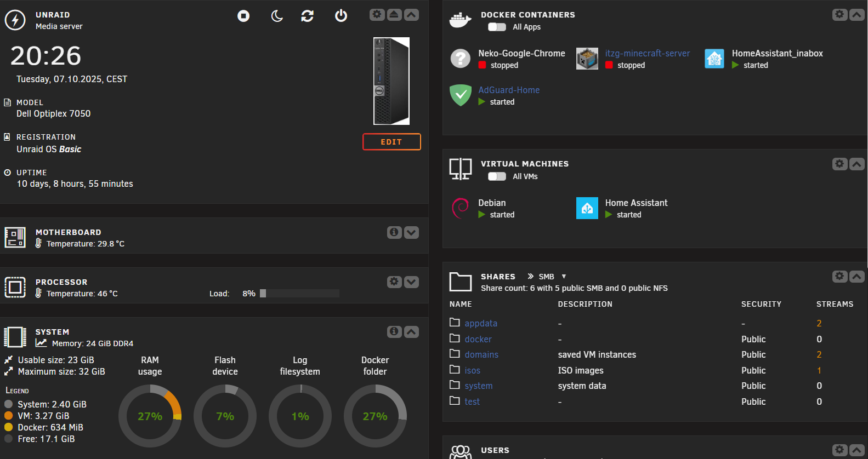This screenshot has height=459, width=868.
Task: Click the STREAMS column header
Action: tap(835, 304)
